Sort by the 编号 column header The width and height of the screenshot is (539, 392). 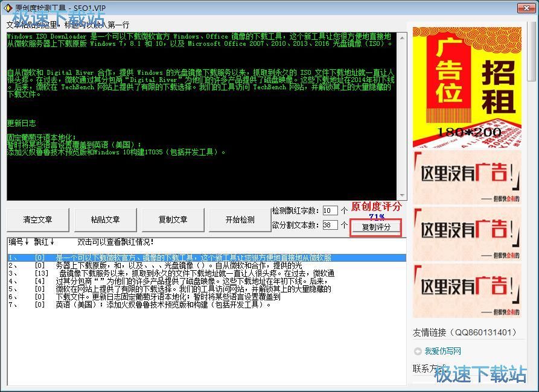point(19,242)
